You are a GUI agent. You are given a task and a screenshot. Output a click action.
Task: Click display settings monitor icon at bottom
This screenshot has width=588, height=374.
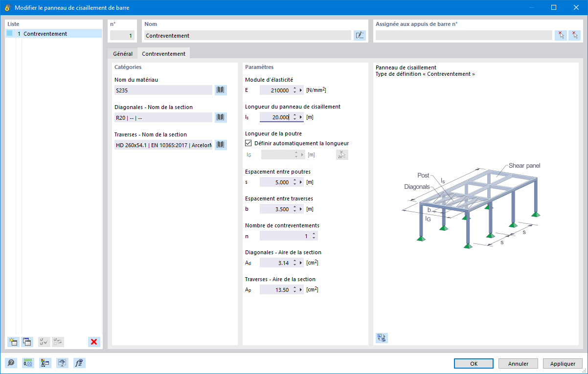62,363
